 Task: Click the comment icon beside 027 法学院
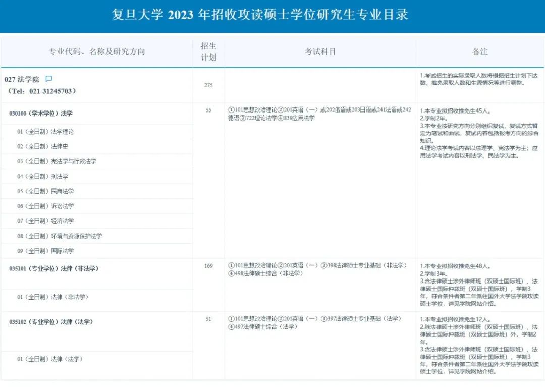tap(49, 79)
